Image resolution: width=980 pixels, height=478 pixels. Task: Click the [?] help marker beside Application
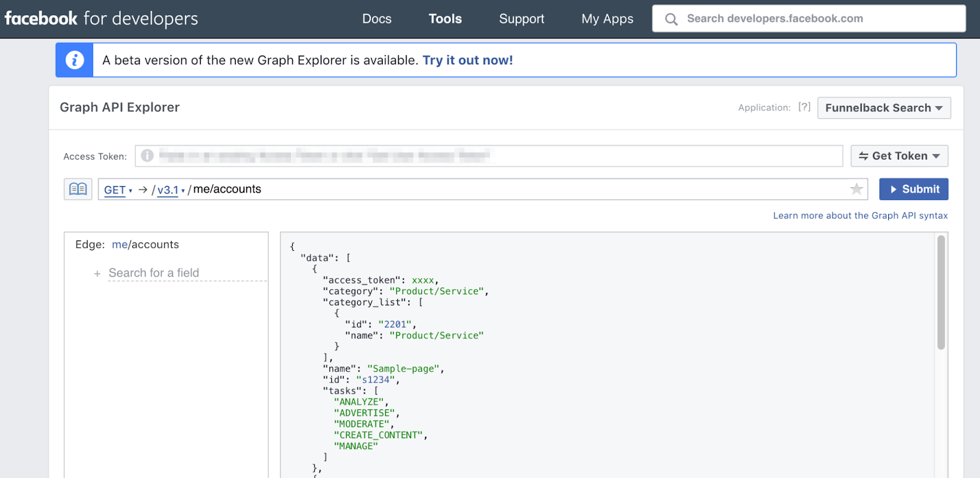point(804,107)
